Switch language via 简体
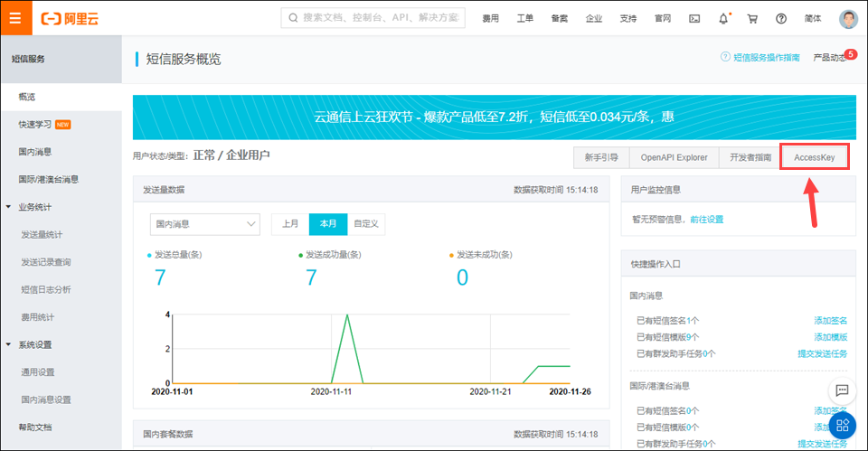Image resolution: width=868 pixels, height=451 pixels. click(813, 19)
